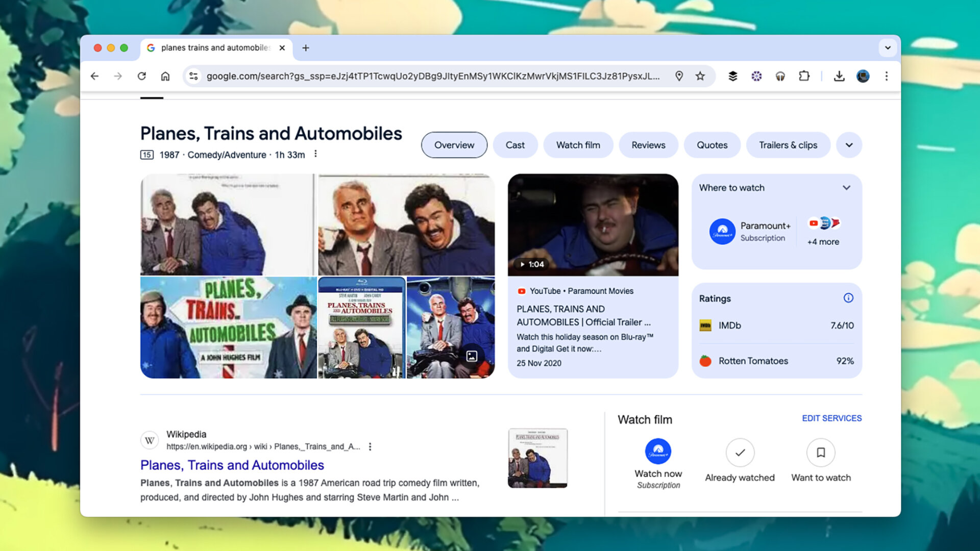The image size is (980, 551).
Task: Click the bookmark star icon in address bar
Action: pyautogui.click(x=700, y=76)
